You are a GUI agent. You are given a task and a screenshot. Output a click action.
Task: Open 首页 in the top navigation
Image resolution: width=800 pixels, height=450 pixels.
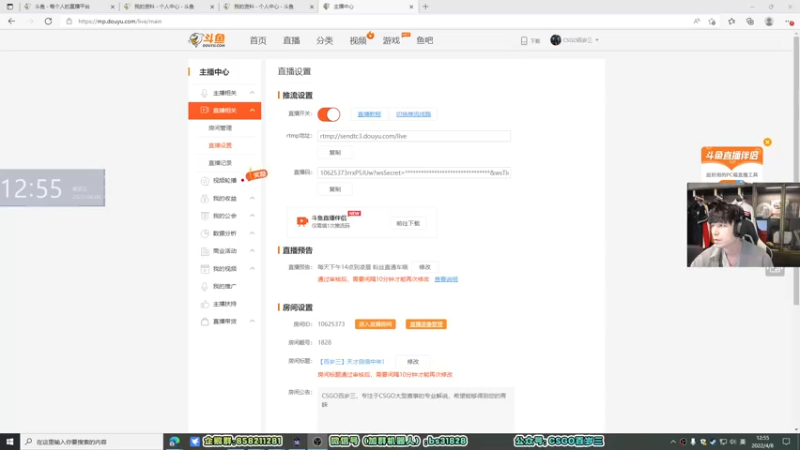tap(258, 40)
